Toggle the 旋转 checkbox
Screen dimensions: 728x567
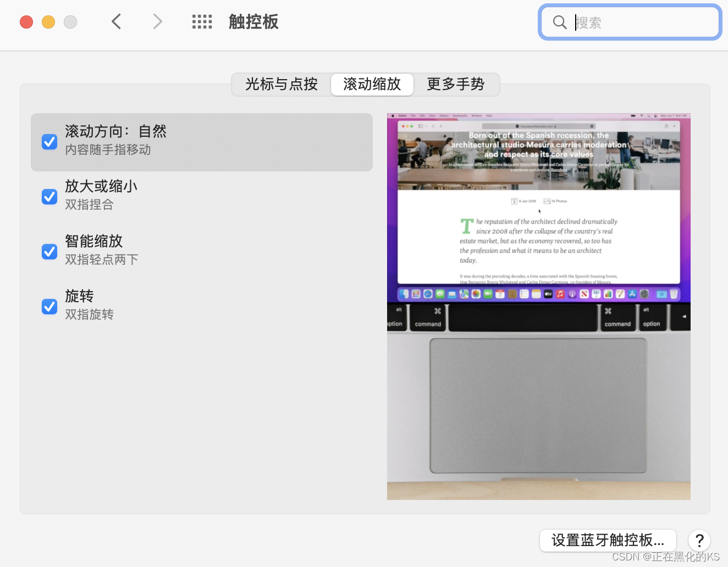49,307
